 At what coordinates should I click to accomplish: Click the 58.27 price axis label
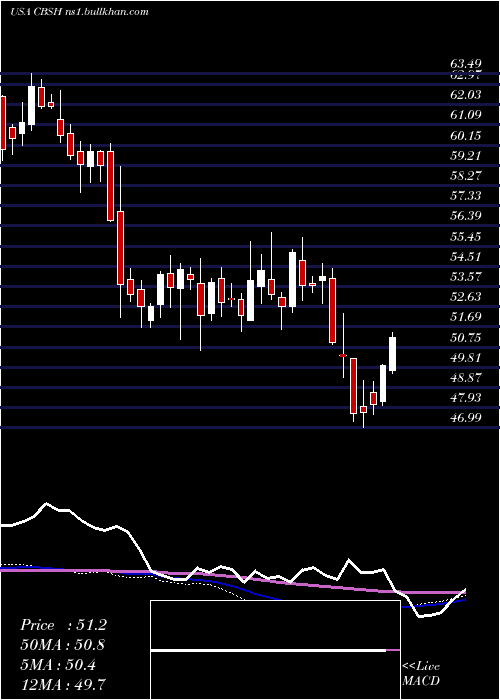tap(465, 175)
